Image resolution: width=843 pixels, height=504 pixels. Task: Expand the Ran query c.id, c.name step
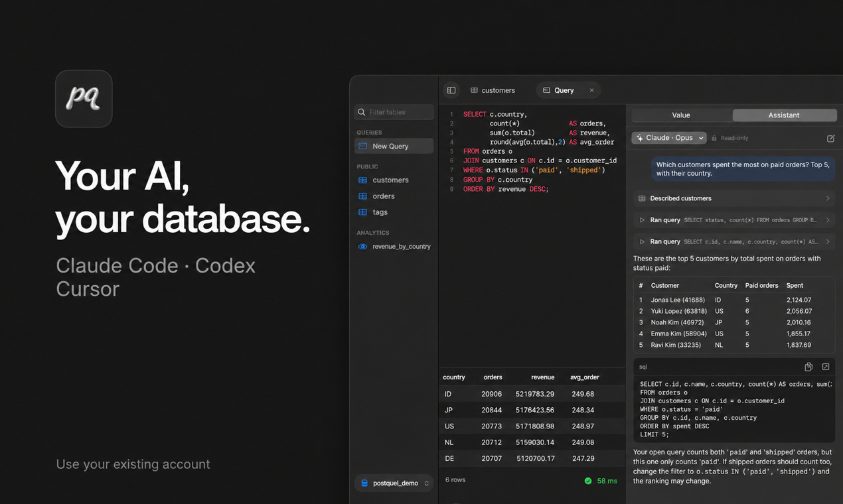click(734, 242)
